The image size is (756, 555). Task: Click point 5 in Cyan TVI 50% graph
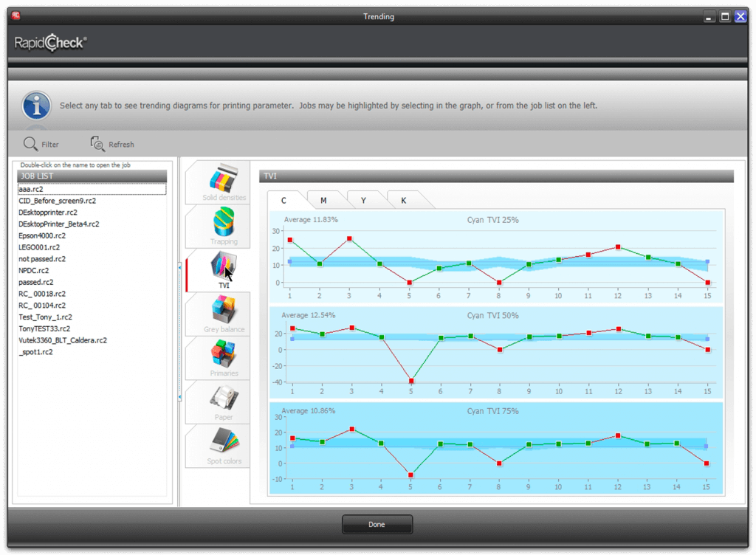coord(410,381)
